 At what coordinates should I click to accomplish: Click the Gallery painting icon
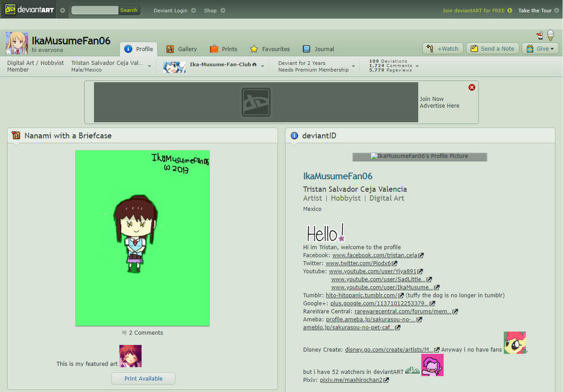[170, 49]
